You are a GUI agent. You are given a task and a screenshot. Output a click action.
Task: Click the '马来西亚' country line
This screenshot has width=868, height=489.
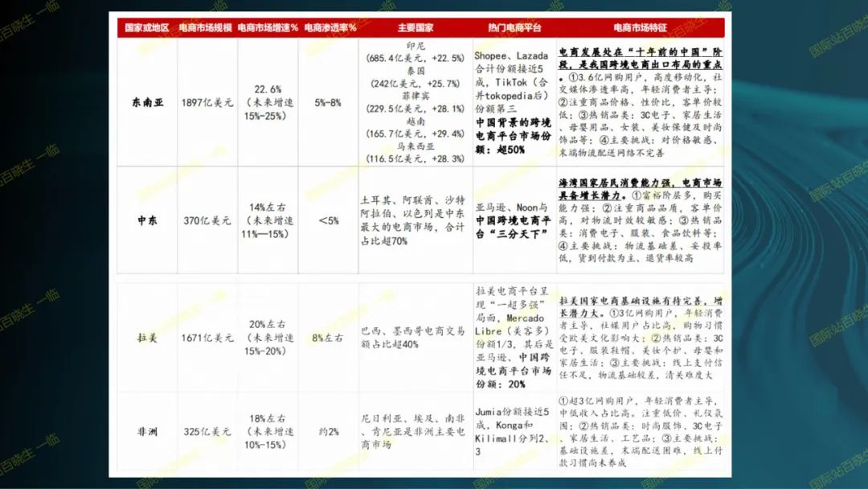(x=416, y=146)
